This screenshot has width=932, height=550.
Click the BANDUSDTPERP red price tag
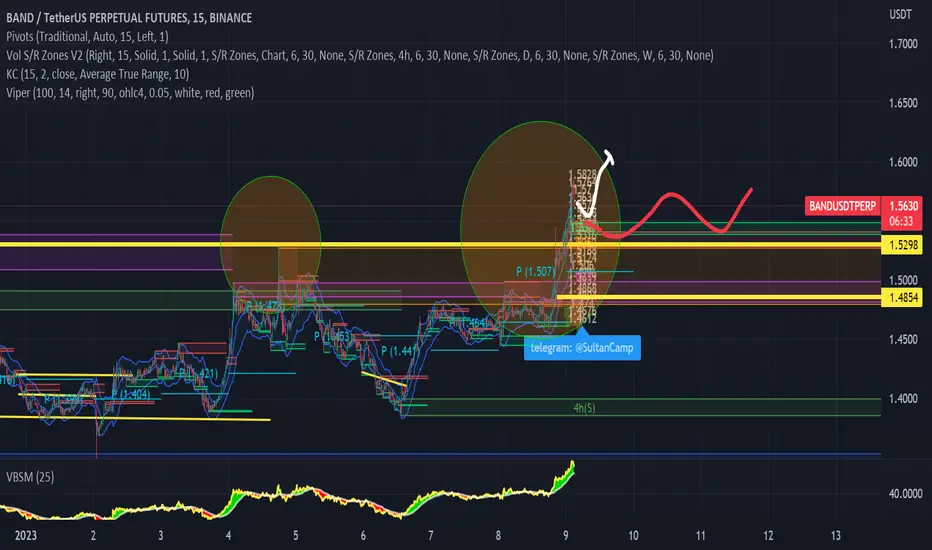click(x=842, y=206)
